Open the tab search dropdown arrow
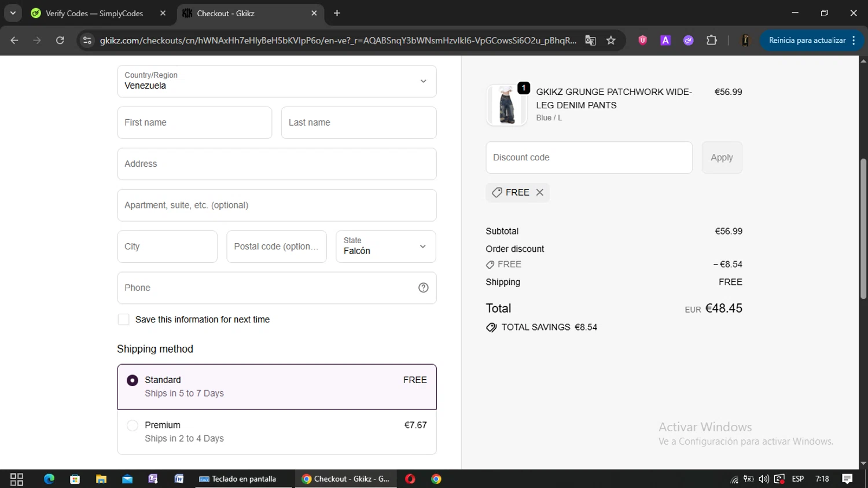This screenshot has width=868, height=488. [13, 13]
